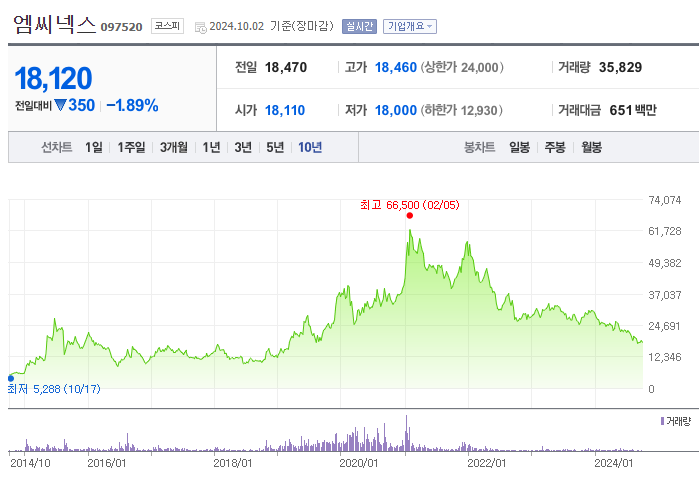699x481 pixels.
Task: Switch to the 일봉 candle chart
Action: coord(519,147)
